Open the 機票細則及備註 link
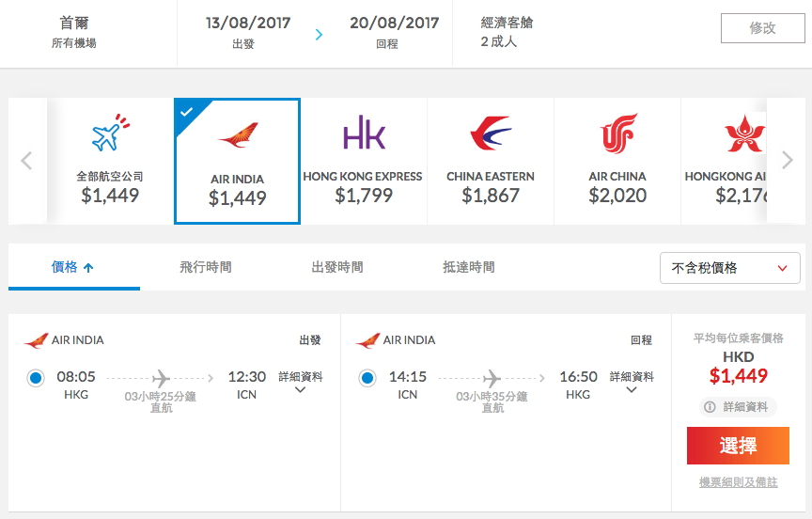The image size is (812, 519). coord(738,482)
